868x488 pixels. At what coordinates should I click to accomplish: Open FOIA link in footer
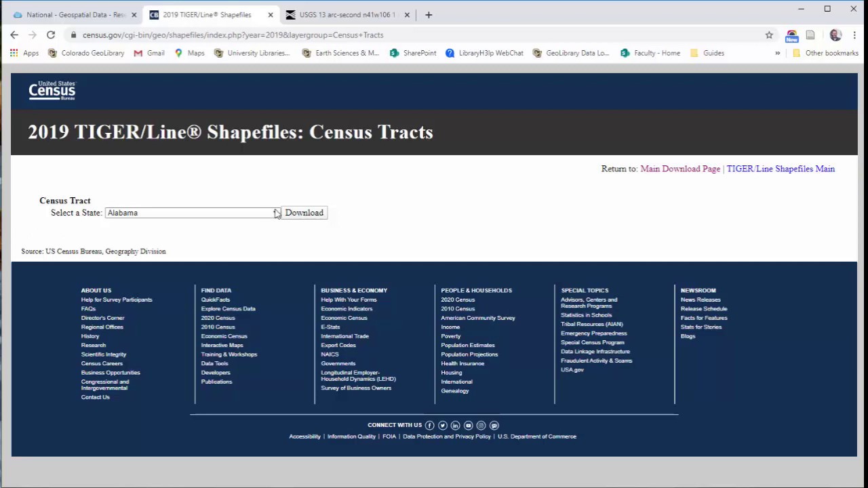(x=389, y=436)
